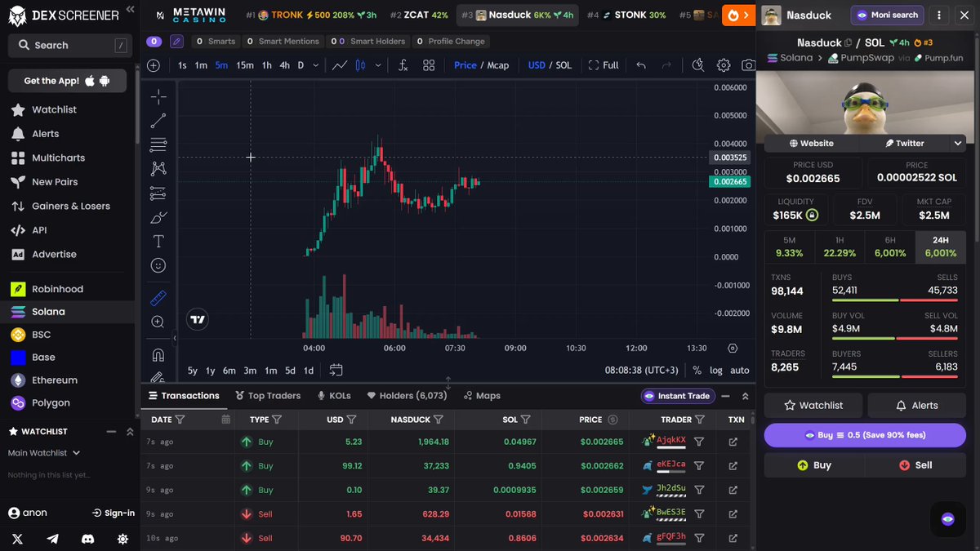980x551 pixels.
Task: Open the go-to-date calendar icon
Action: click(x=336, y=370)
